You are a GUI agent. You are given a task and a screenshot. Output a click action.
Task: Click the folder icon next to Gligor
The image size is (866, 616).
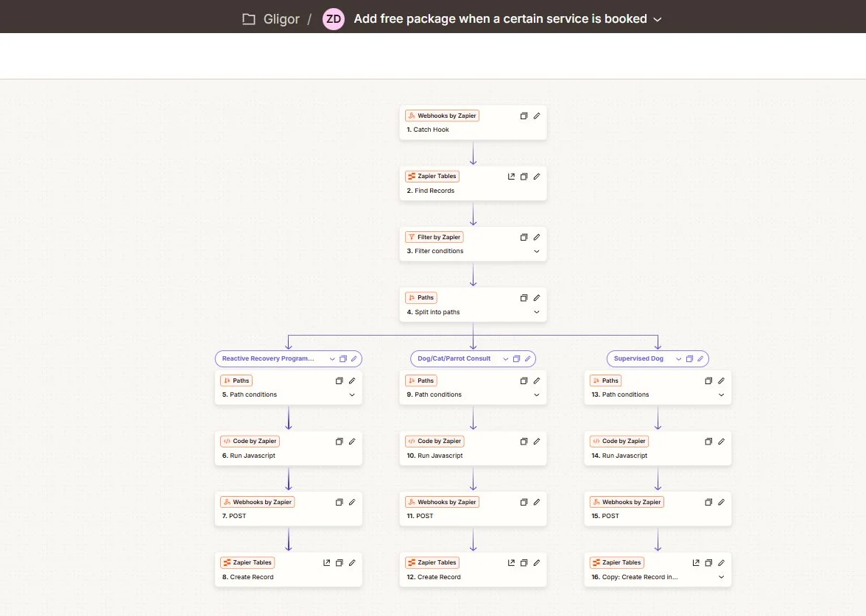(x=249, y=19)
